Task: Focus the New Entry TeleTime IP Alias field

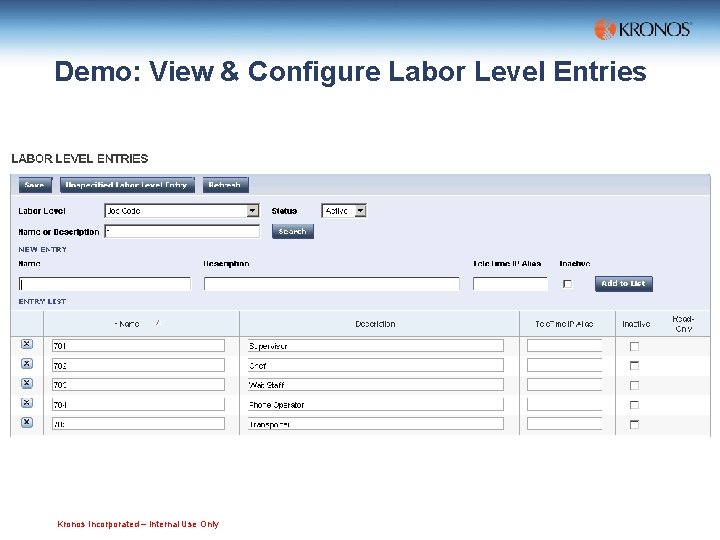Action: 510,284
